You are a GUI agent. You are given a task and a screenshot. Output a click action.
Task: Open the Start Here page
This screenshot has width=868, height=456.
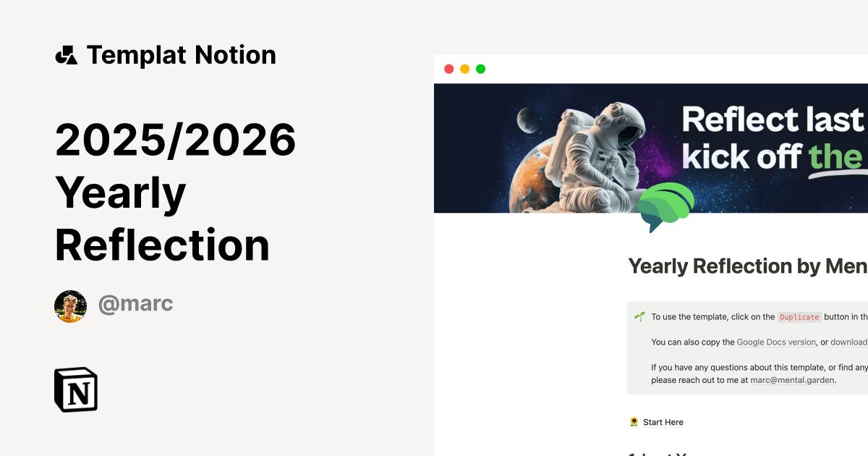663,422
